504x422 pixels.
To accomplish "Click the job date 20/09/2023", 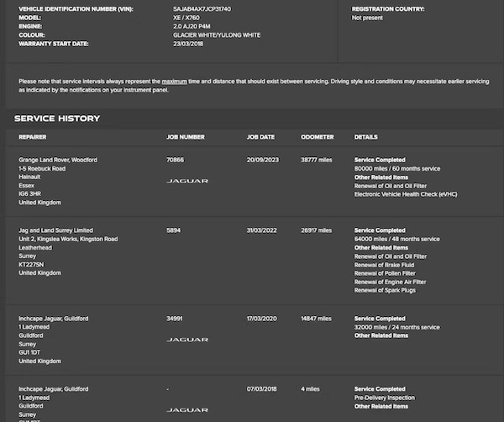I will point(263,159).
